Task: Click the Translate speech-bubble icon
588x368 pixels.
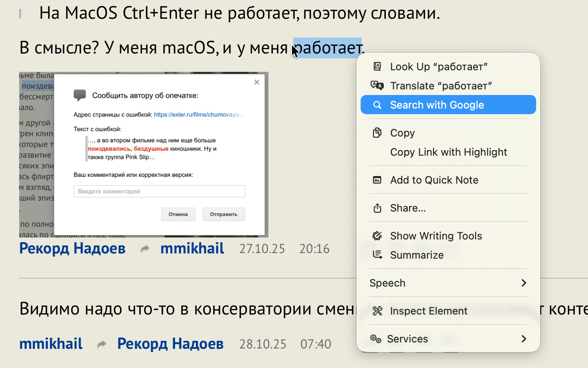Action: pyautogui.click(x=377, y=85)
